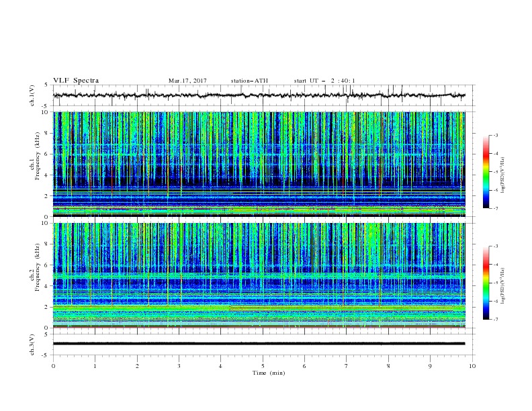The width and height of the screenshot is (532, 411).
Task: Click the ch.1 "Frequency (kHz)" axis label
Action: (x=38, y=155)
